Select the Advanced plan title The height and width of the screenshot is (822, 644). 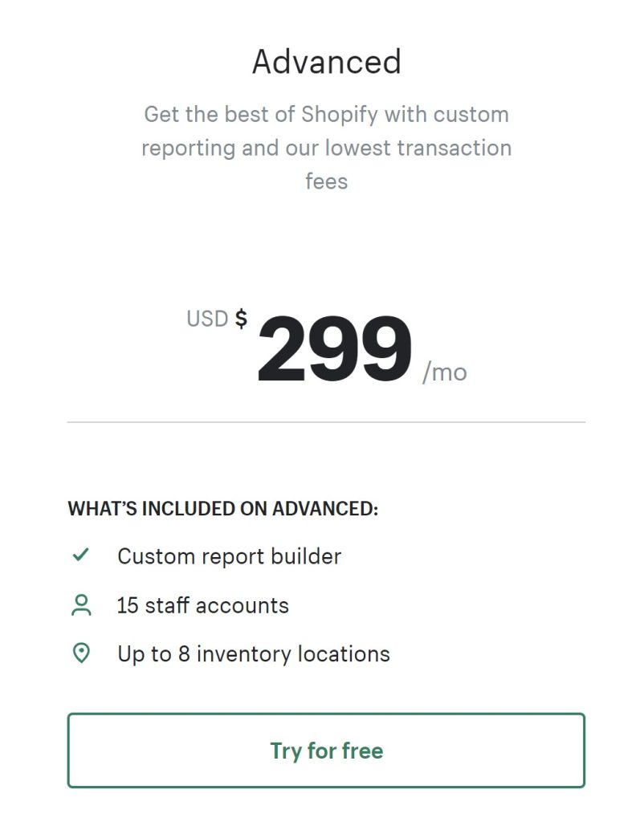tap(327, 61)
